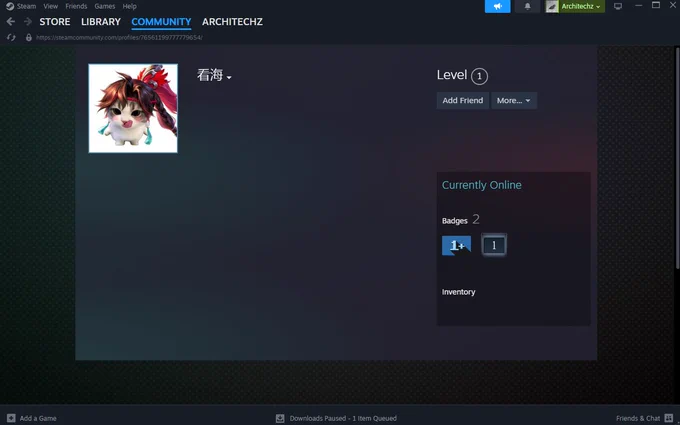Open the Friends menu
680x425 pixels.
pos(76,6)
